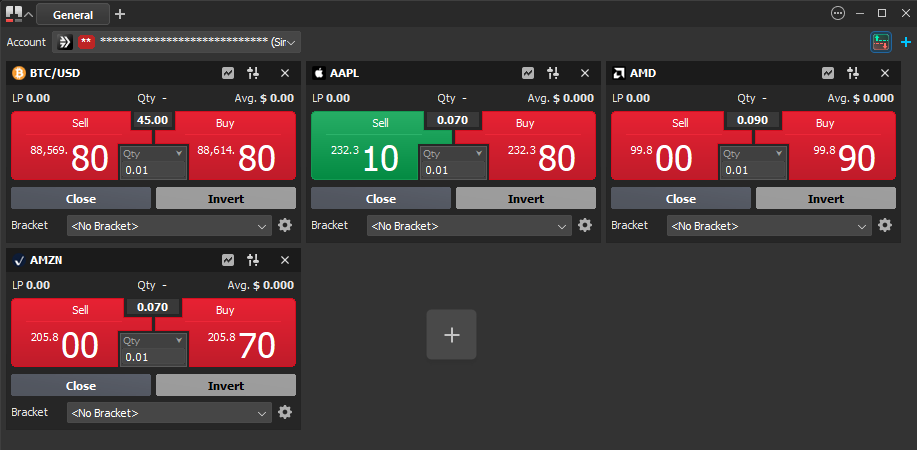Open Qty dropdown in BTC/USD panel
This screenshot has width=917, height=450.
tap(179, 153)
